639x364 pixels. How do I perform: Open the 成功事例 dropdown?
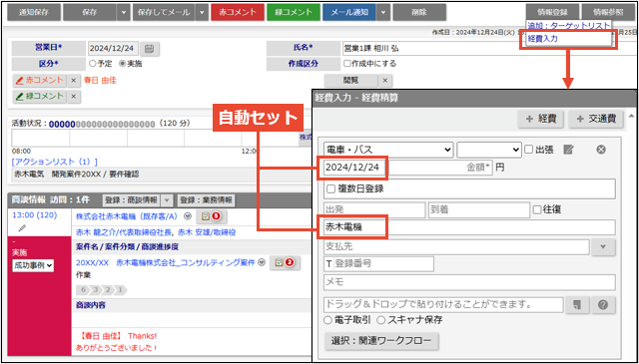(x=33, y=265)
